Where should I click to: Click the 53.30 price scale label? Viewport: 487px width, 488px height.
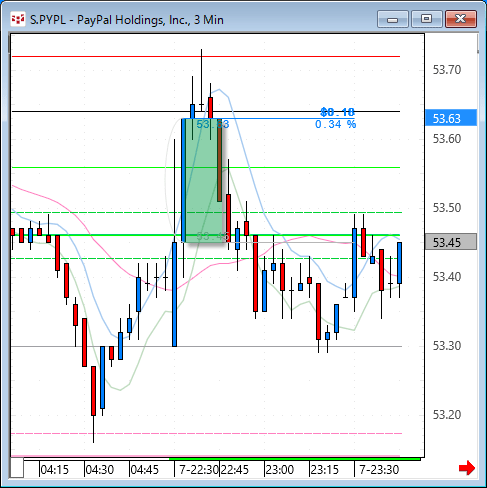[447, 346]
